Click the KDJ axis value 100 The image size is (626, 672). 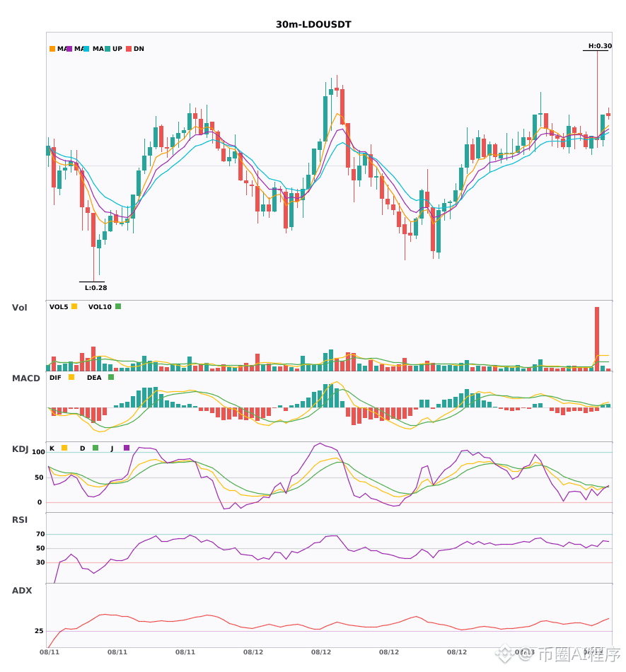[38, 452]
